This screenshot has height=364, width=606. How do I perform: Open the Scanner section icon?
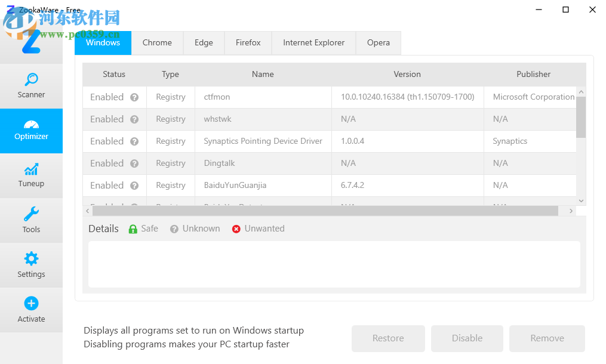[x=31, y=79]
